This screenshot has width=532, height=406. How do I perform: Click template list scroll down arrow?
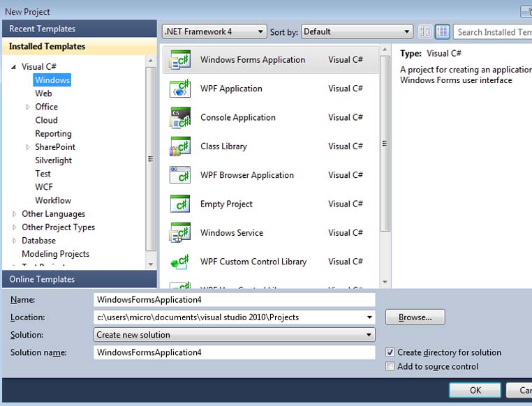click(x=385, y=282)
